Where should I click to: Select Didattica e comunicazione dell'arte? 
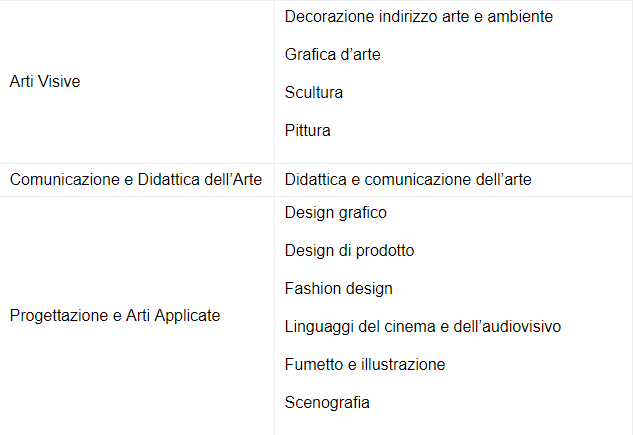[x=408, y=180]
